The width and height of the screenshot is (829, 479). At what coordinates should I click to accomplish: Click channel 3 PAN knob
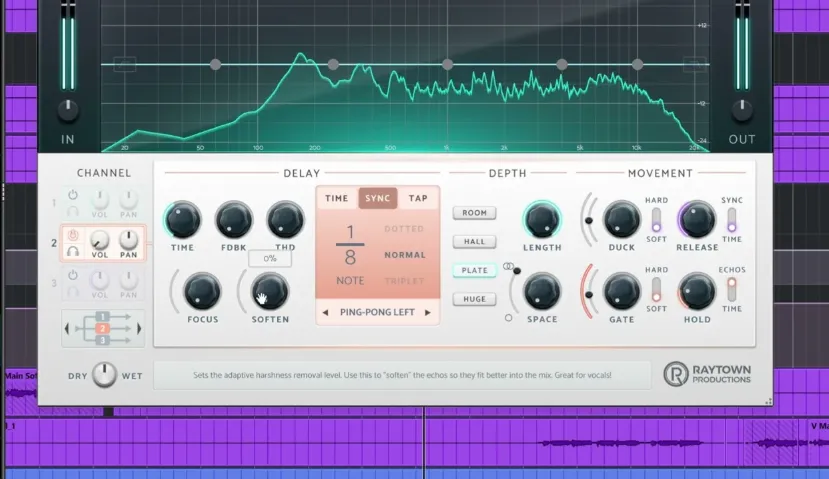coord(128,280)
